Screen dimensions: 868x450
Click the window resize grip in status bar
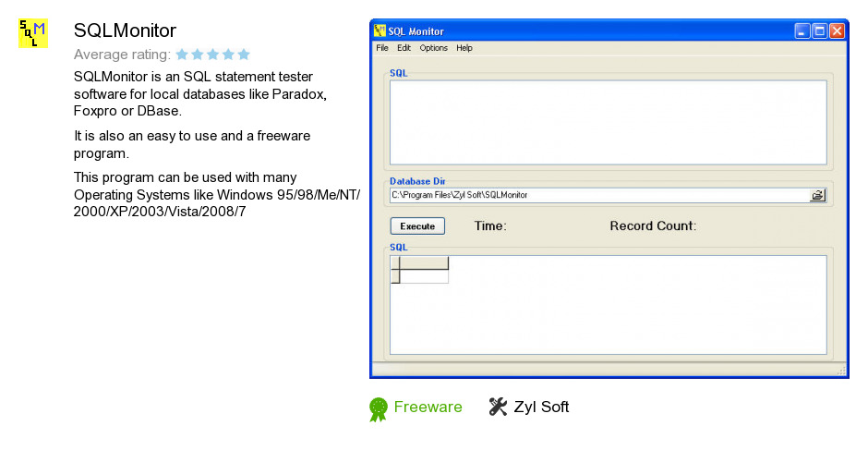pyautogui.click(x=842, y=371)
